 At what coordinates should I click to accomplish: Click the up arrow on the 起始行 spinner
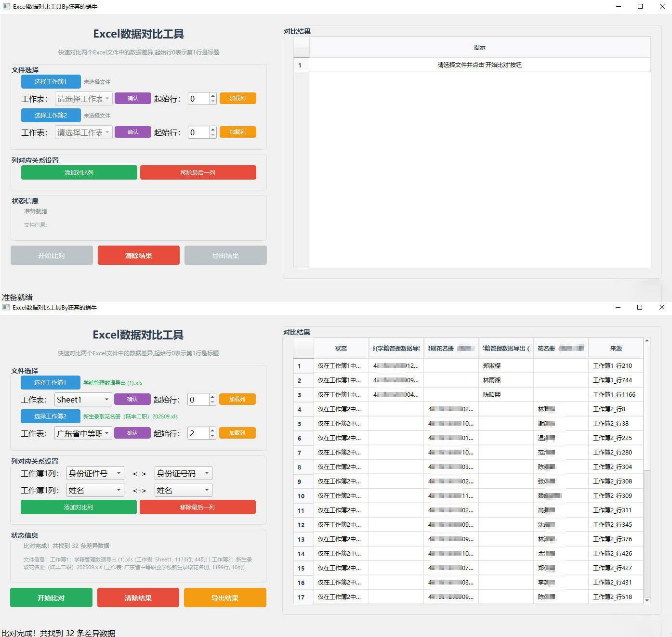coord(213,430)
